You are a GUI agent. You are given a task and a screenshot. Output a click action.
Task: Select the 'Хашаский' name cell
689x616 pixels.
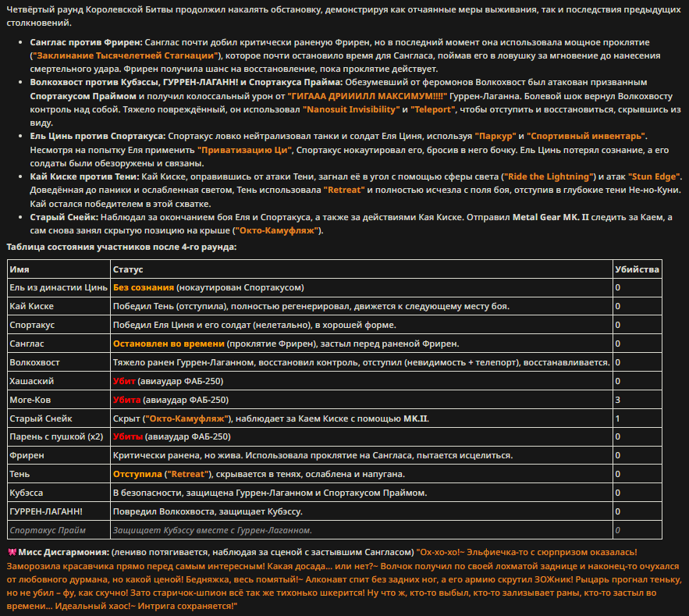click(59, 381)
